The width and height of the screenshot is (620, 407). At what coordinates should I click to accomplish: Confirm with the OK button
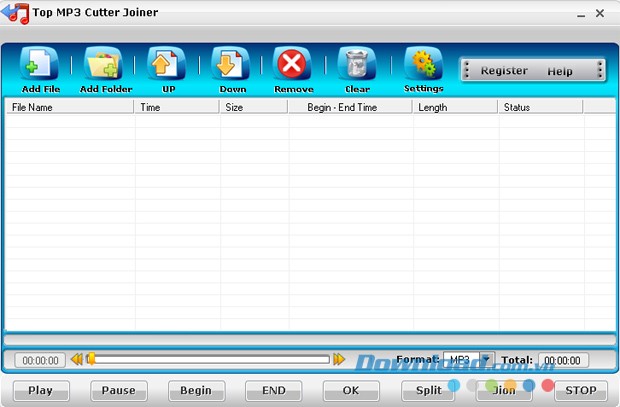pos(350,390)
